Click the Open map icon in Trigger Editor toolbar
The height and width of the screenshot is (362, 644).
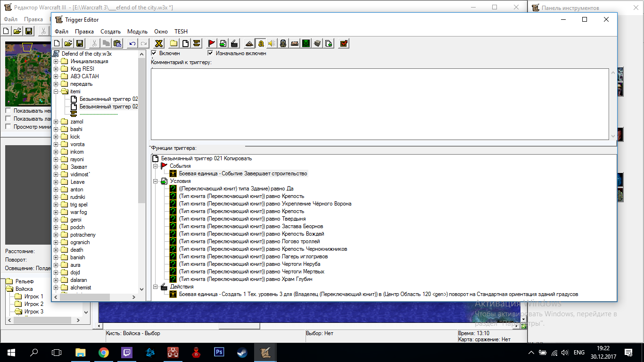point(68,43)
